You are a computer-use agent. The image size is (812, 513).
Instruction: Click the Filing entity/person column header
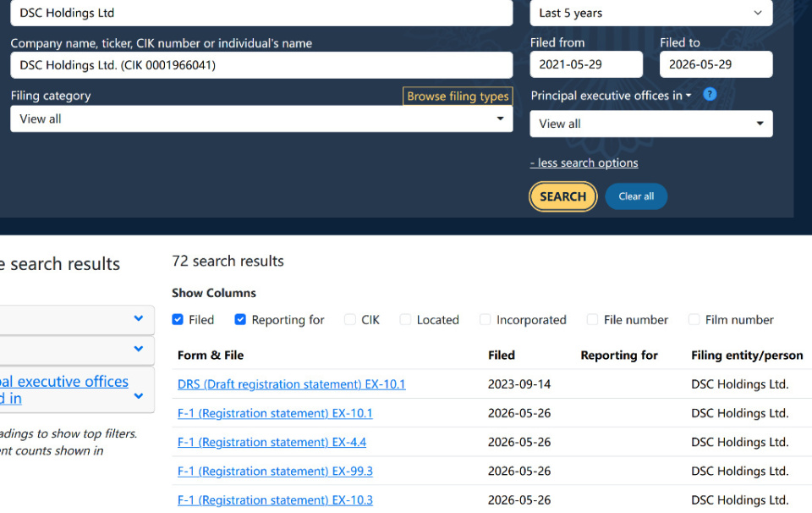(747, 355)
